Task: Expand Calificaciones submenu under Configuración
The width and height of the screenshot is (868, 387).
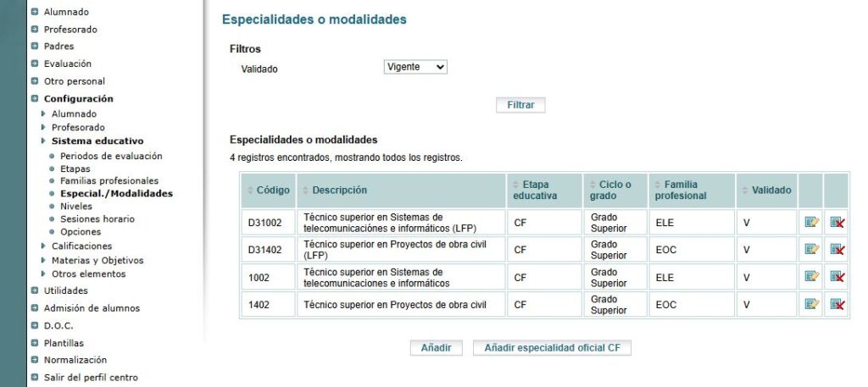Action: pyautogui.click(x=81, y=246)
